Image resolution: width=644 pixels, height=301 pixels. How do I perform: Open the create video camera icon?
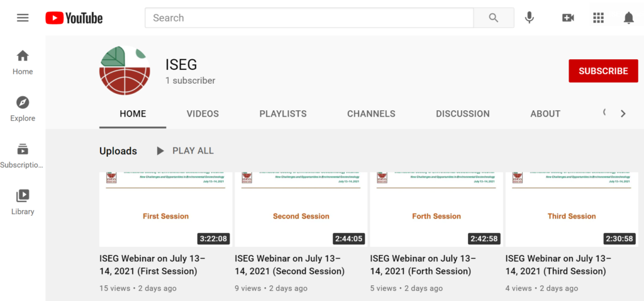(x=568, y=18)
